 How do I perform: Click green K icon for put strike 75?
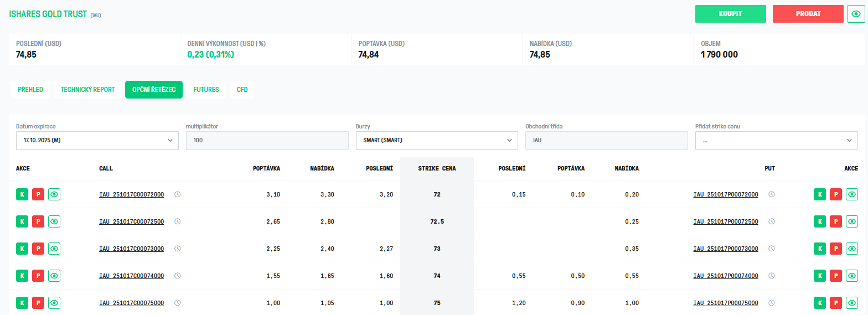[819, 303]
